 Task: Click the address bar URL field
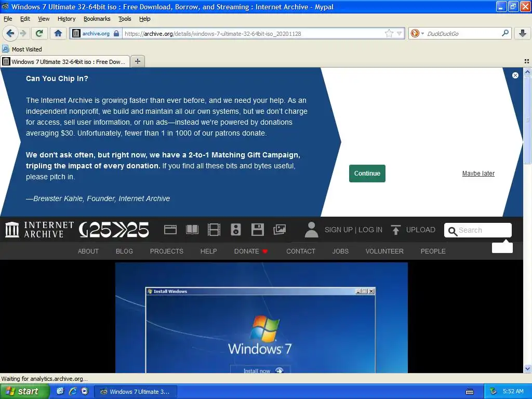[253, 33]
